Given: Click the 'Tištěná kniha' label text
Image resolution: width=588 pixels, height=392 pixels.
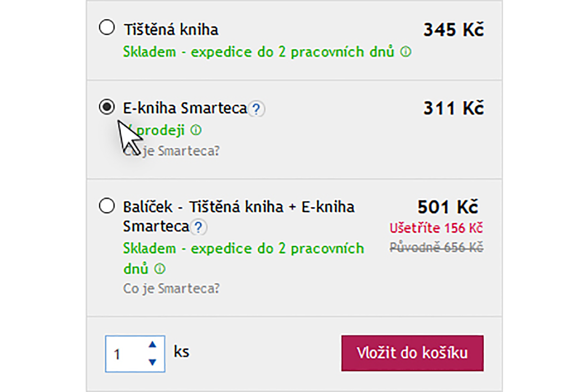Looking at the screenshot, I should tap(171, 29).
